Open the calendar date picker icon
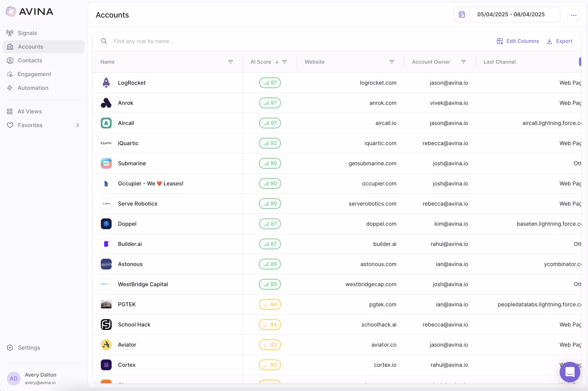Screen dimensions: 588x391 point(462,14)
